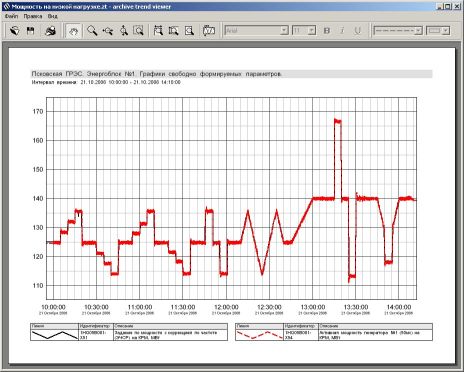Select the hand pan tool
This screenshot has width=464, height=372.
74,31
